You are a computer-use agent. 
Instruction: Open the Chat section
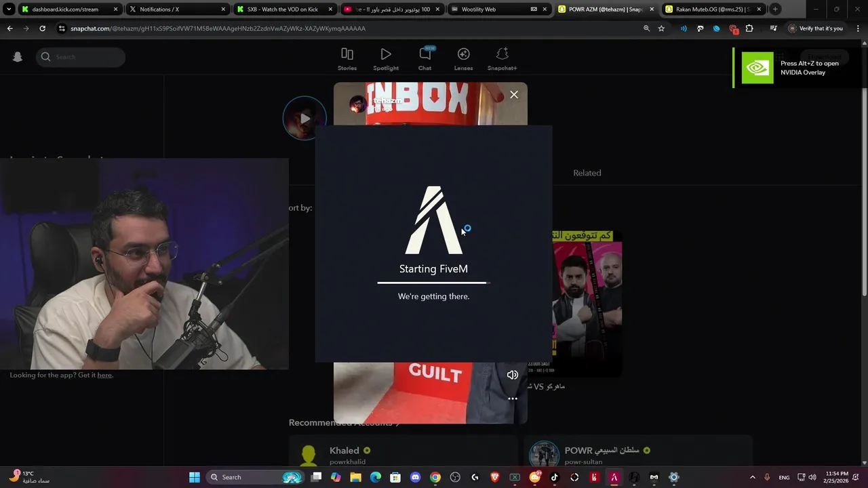425,59
